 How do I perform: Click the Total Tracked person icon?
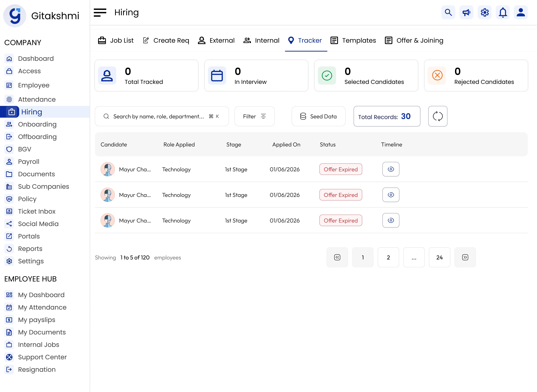pyautogui.click(x=107, y=75)
